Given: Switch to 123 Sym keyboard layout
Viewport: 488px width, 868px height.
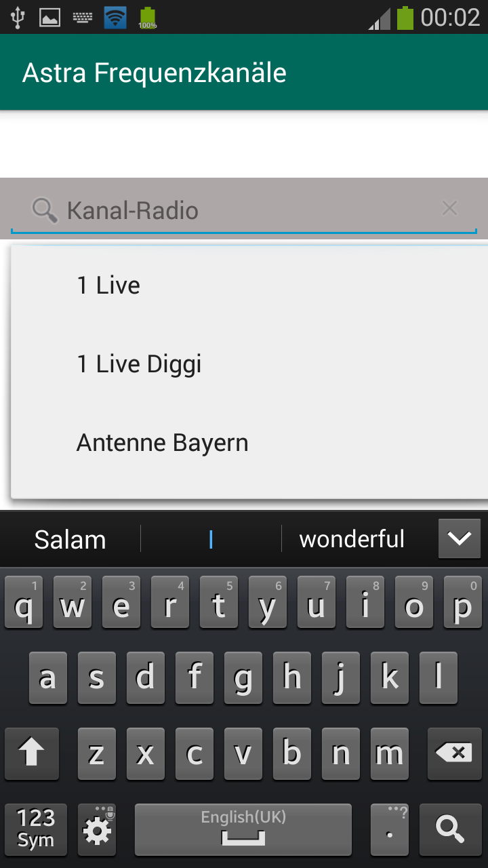Looking at the screenshot, I should (x=36, y=830).
